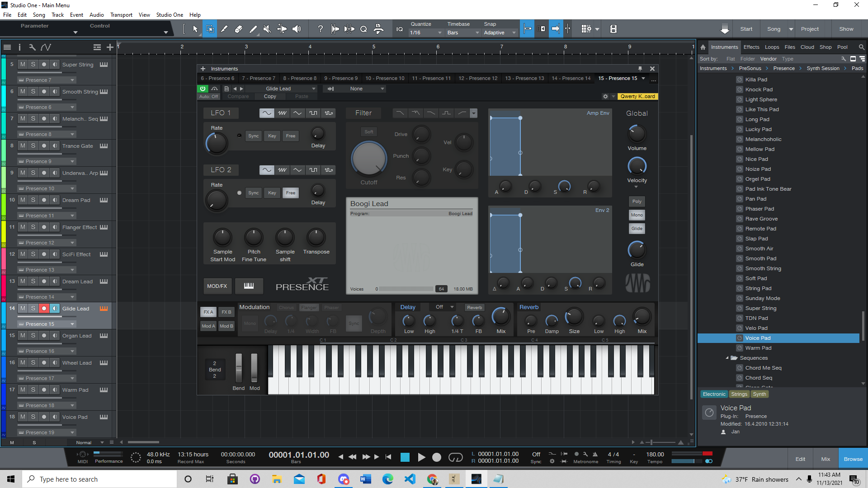
Task: Mute the Super String track
Action: pos(23,65)
